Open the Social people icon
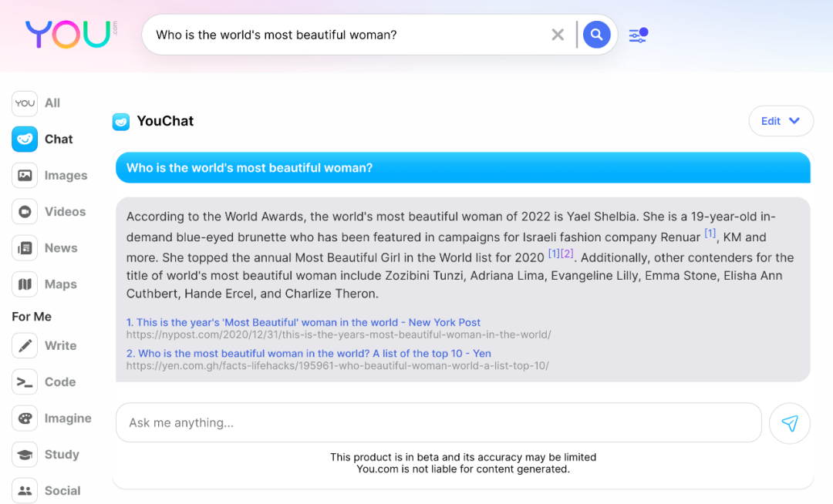The image size is (833, 504). 25,491
